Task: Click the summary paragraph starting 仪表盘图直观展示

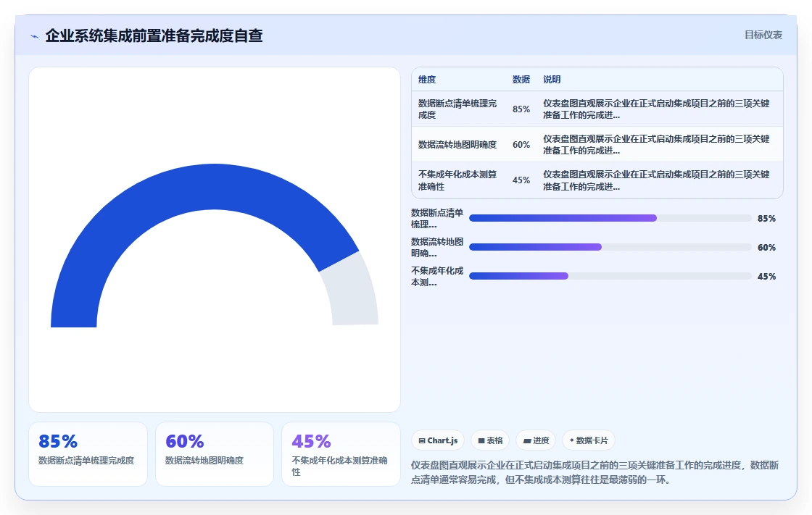Action: (x=595, y=472)
